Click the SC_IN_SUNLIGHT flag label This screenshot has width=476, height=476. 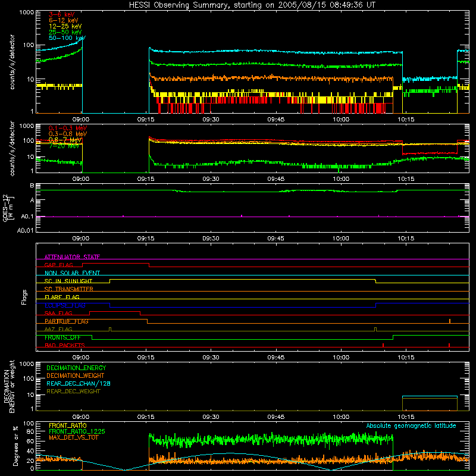click(68, 281)
